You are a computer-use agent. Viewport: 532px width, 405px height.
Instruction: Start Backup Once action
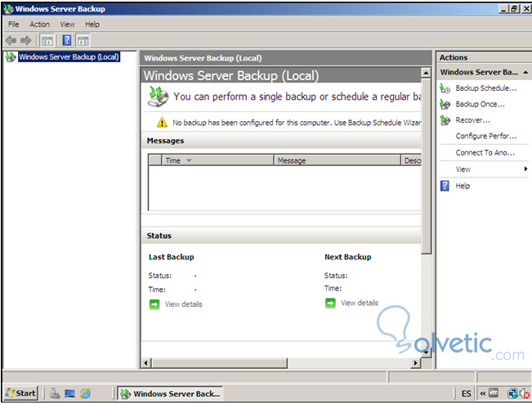coord(480,104)
